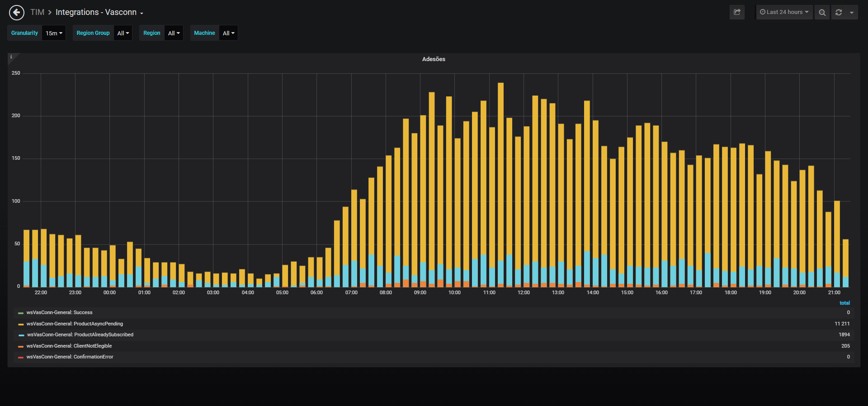This screenshot has width=868, height=406.
Task: Open the Last 24 hours time picker
Action: [x=784, y=12]
